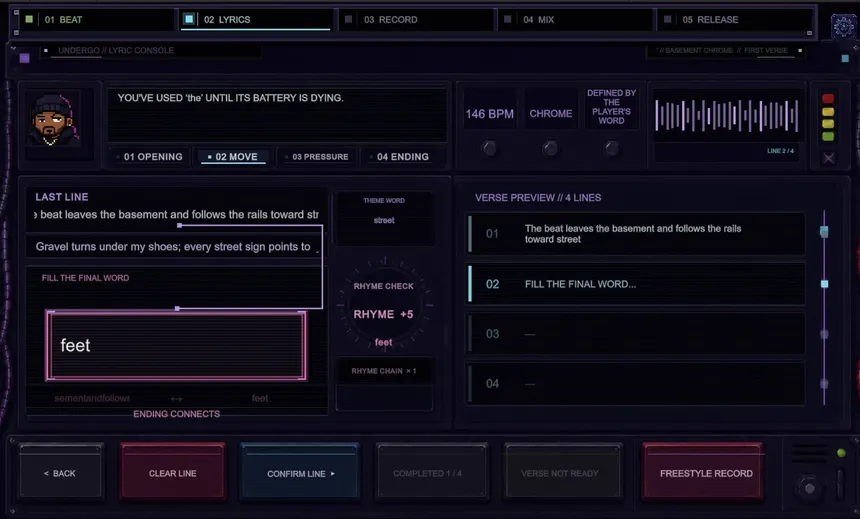Click the UNDERGO // LYRIC CONSOLE title

coord(116,50)
